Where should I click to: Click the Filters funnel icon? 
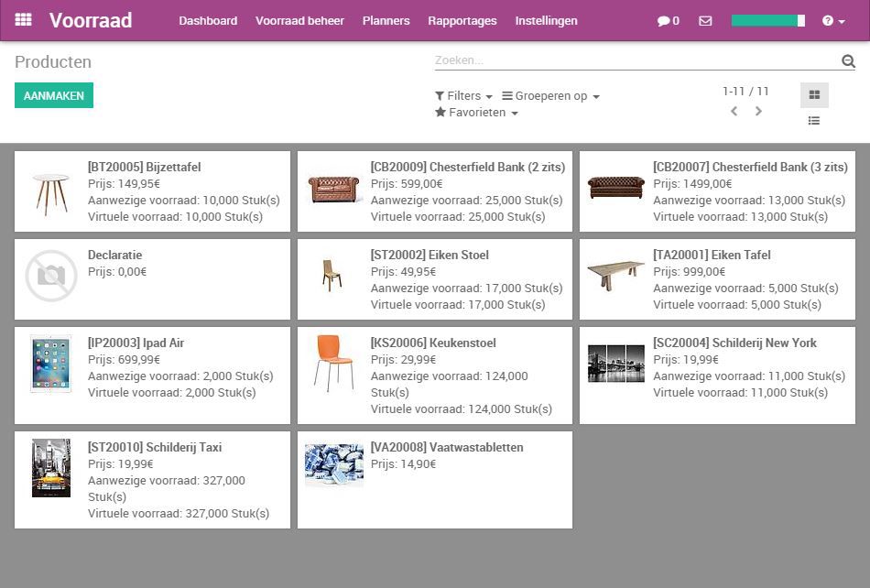pos(440,95)
